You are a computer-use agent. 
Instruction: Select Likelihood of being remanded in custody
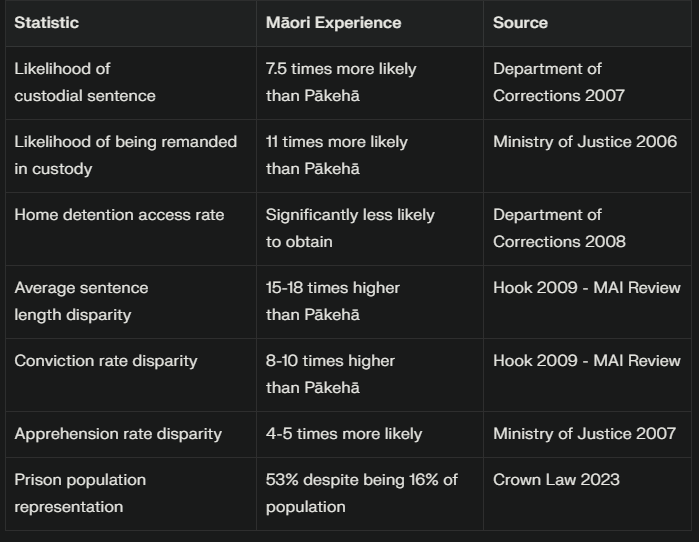click(125, 155)
